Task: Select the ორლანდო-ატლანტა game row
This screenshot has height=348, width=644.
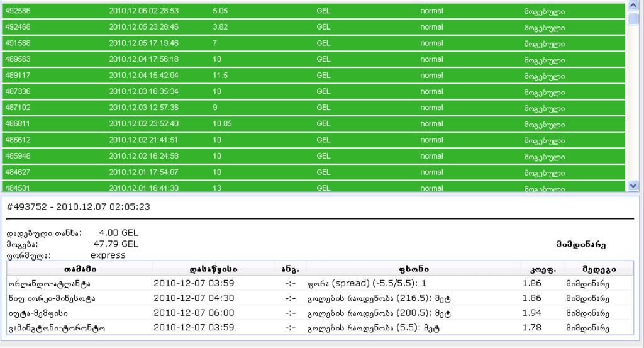Action: point(320,283)
